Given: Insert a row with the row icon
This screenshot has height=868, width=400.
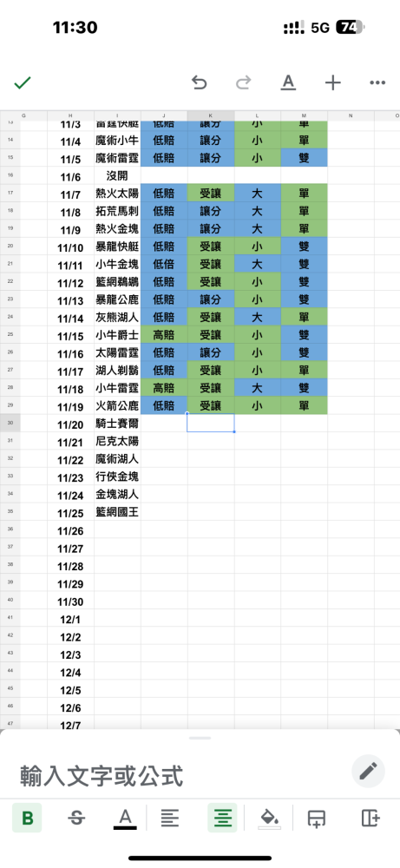Looking at the screenshot, I should (317, 819).
